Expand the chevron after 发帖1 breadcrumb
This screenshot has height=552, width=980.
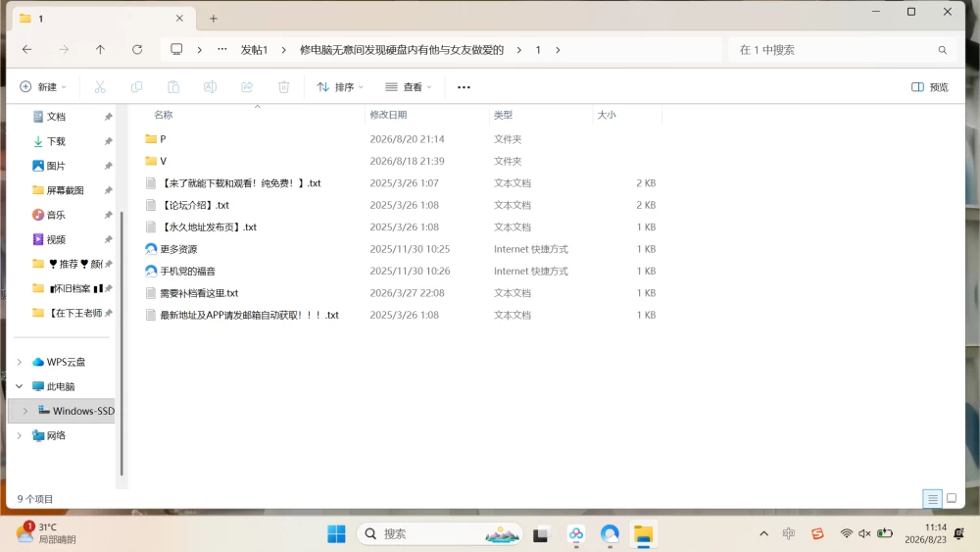pos(284,50)
